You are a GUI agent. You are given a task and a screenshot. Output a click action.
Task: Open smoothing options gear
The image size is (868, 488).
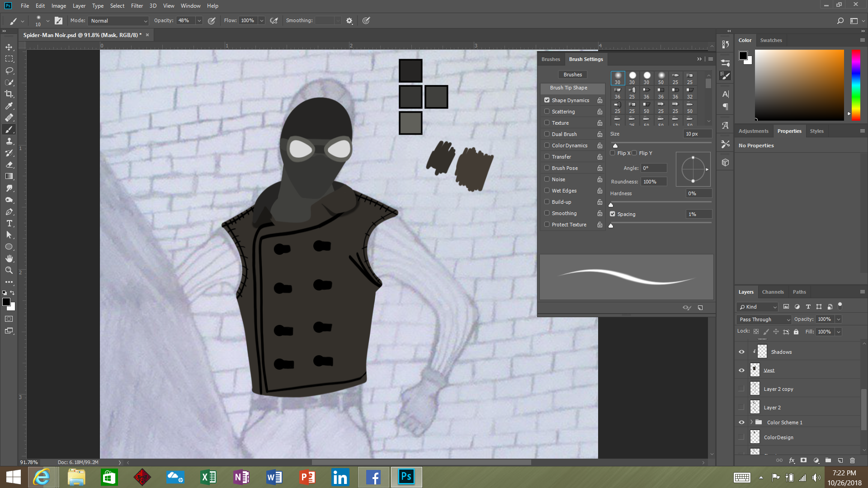(349, 21)
